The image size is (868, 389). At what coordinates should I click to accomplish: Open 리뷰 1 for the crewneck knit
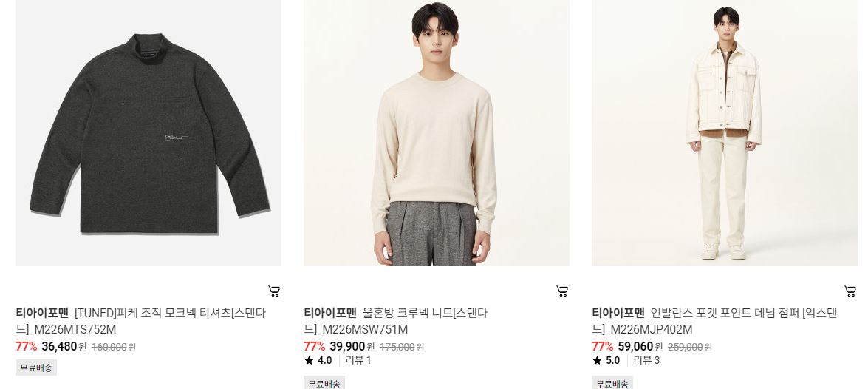(358, 361)
